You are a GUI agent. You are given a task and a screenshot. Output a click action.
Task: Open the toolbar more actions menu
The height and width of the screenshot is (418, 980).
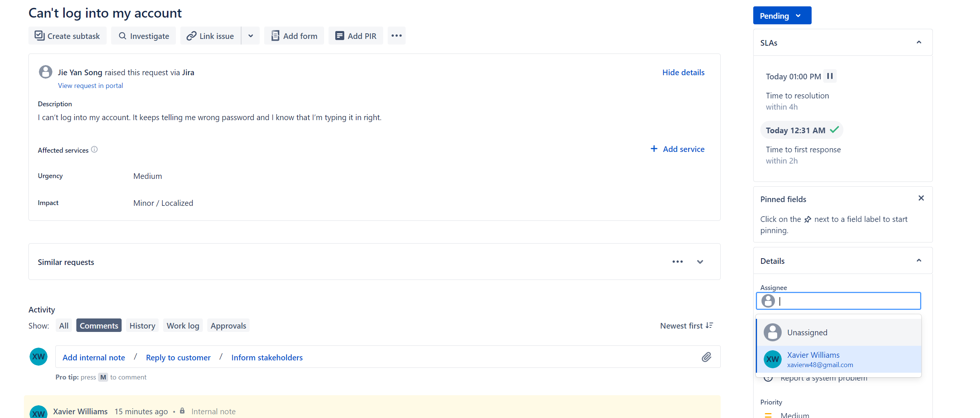click(x=396, y=36)
